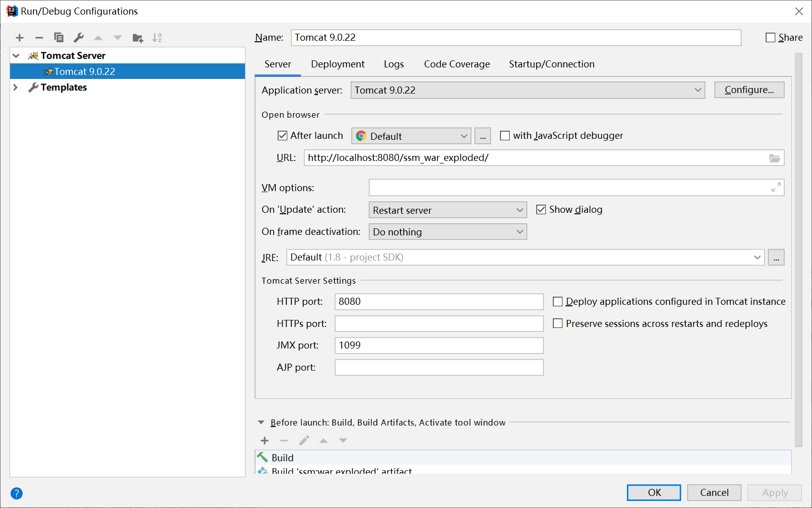Click the Apply button

tap(775, 493)
